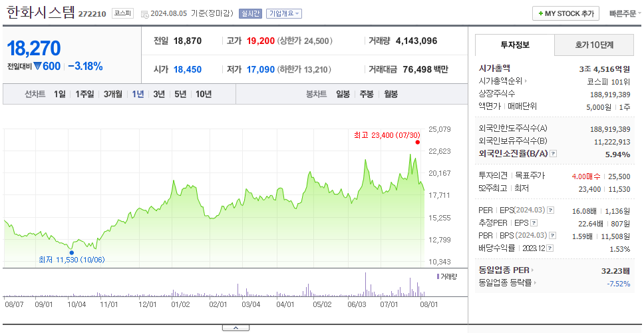Click the down-triangle icon before 600
Viewport: 644px width, 333px height.
(38, 66)
